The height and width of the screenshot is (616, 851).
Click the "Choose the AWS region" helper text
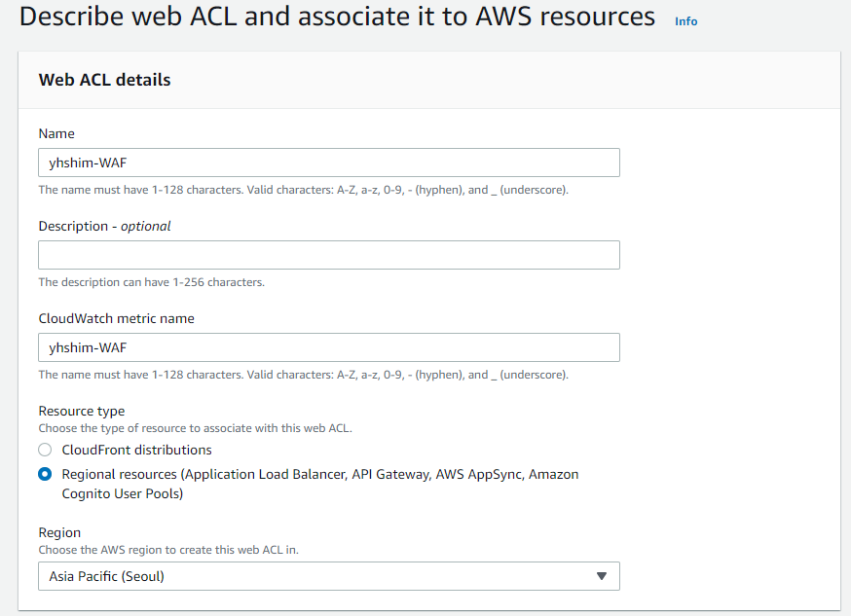pos(168,550)
